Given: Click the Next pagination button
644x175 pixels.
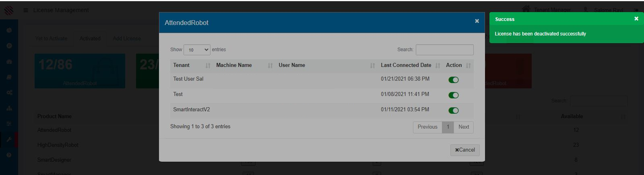Looking at the screenshot, I should pos(464,127).
